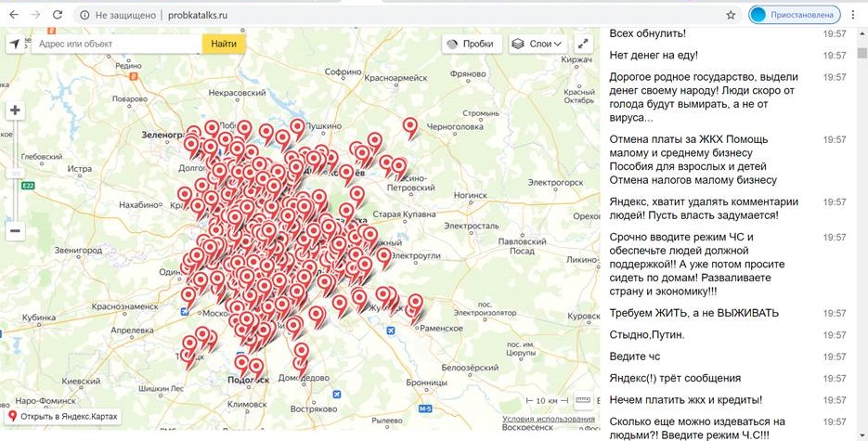Click the yellow 'Найти' search button
Screen dimensions: 868x441
[x=224, y=44]
